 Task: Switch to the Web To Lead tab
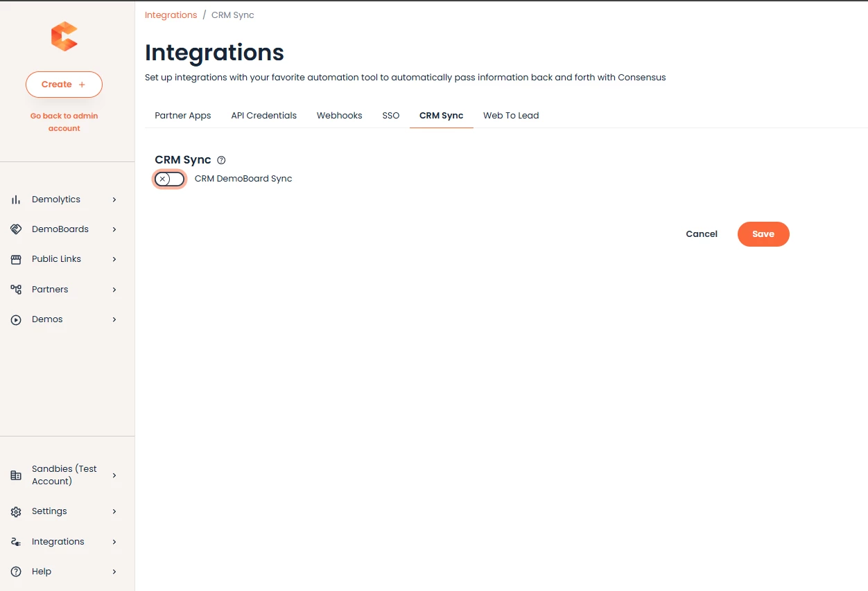coord(511,116)
